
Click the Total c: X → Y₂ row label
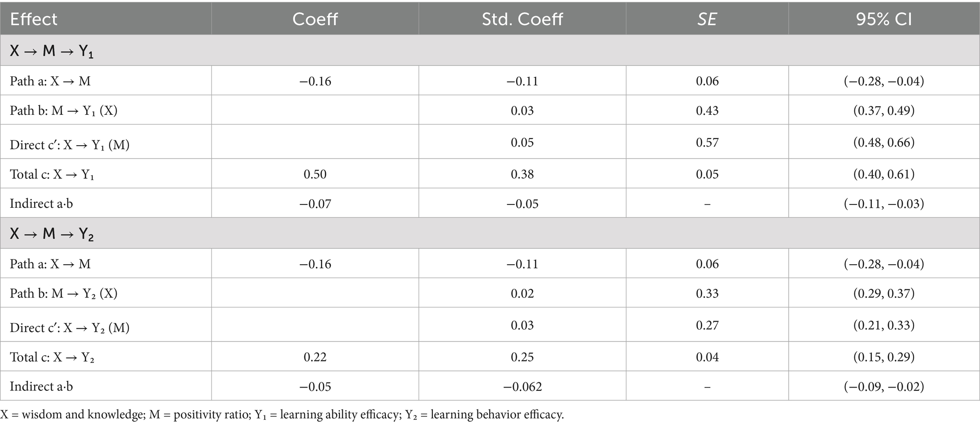(x=52, y=357)
